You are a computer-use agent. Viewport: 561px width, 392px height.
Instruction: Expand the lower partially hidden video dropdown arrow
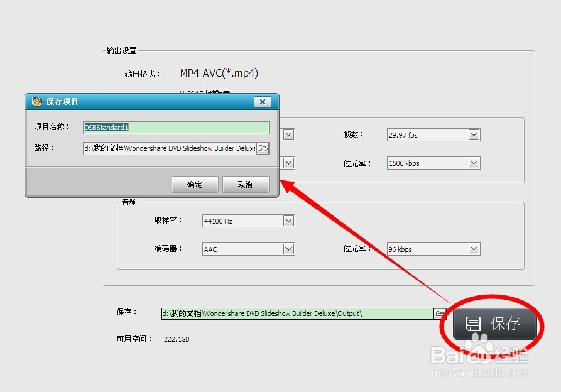point(289,163)
